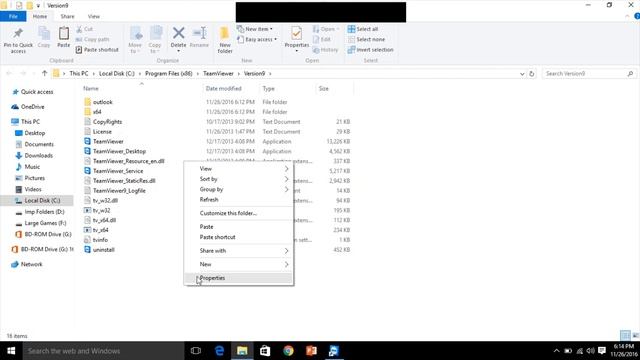Click the ribbon Open button
640x360 pixels.
[326, 29]
